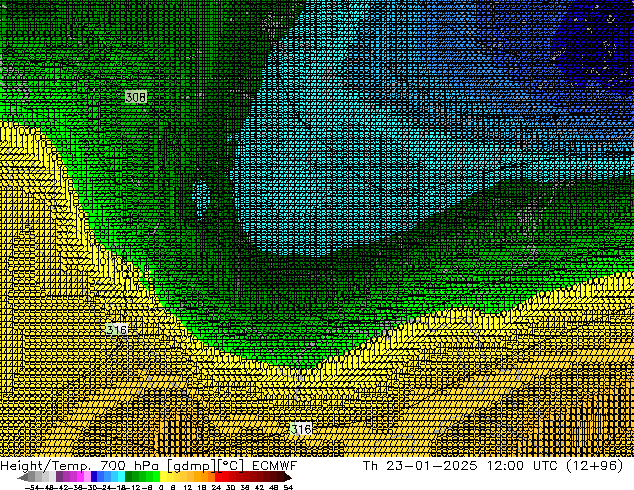Click the Th 23-01-2025 date text
This screenshot has width=634, height=490.
click(420, 466)
